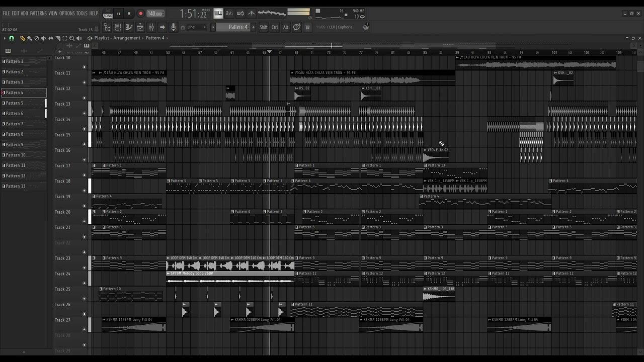
Task: Click the Alt modifier button
Action: [x=286, y=27]
